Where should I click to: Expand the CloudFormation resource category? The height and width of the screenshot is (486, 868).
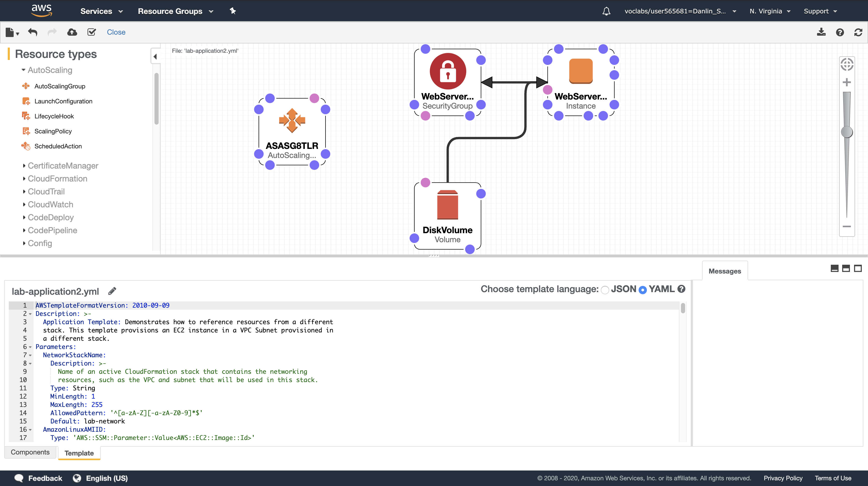(x=57, y=178)
